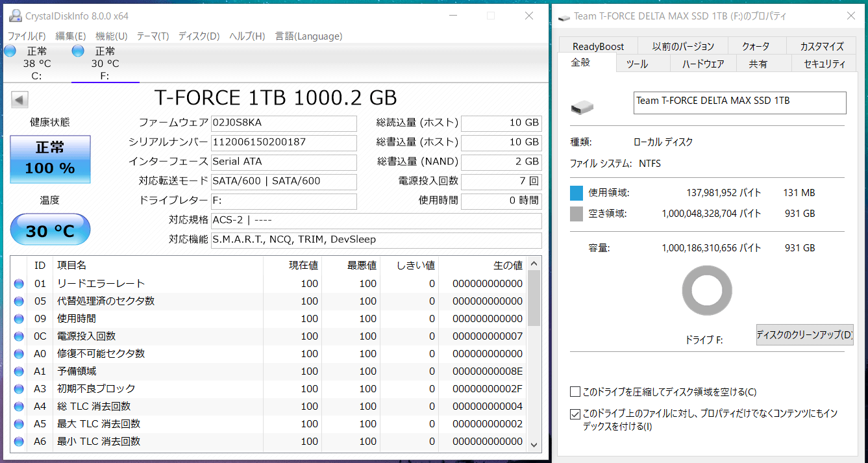This screenshot has height=463, width=868.
Task: Toggle the drive compression checkbox
Action: (575, 392)
